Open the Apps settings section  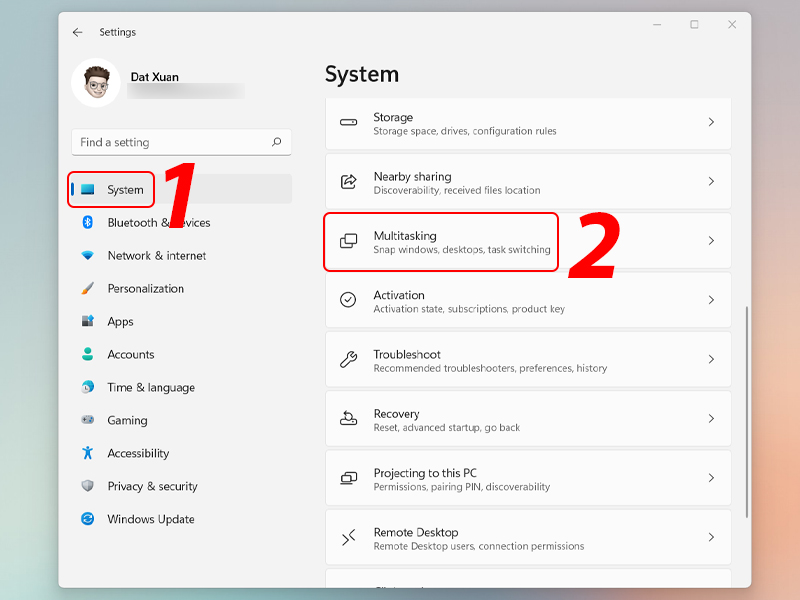(x=181, y=321)
